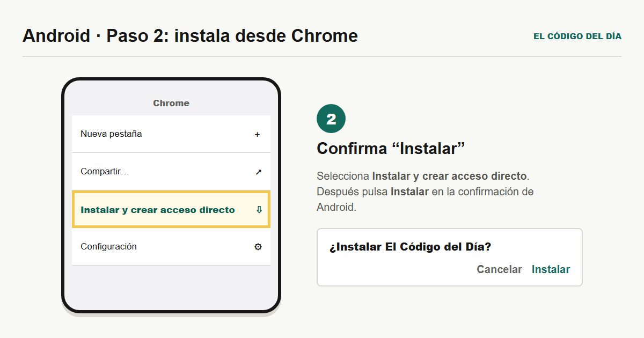Image resolution: width=644 pixels, height=338 pixels.
Task: Click the "¿Instalar El Código del Día?" dialog title
Action: 410,247
